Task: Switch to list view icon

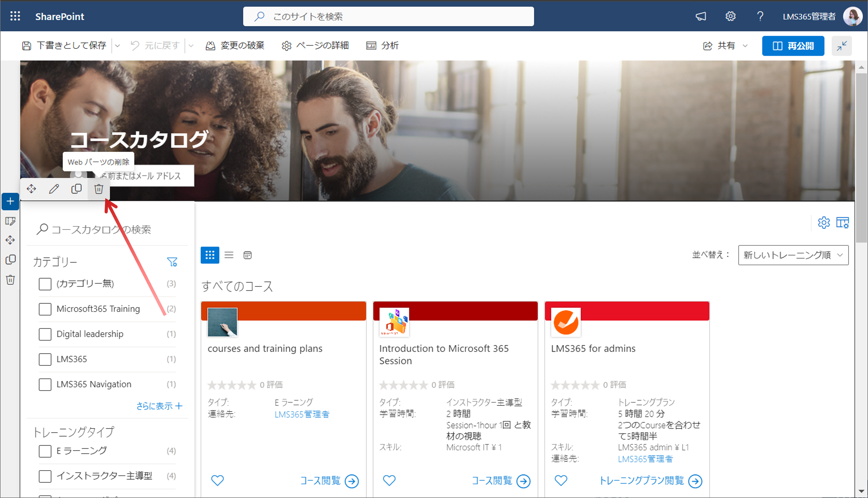Action: 229,255
